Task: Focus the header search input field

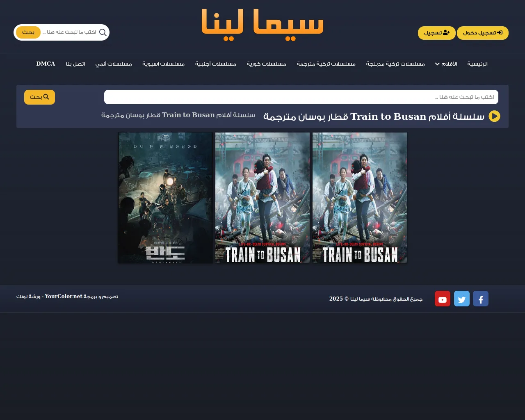Action: (x=69, y=32)
